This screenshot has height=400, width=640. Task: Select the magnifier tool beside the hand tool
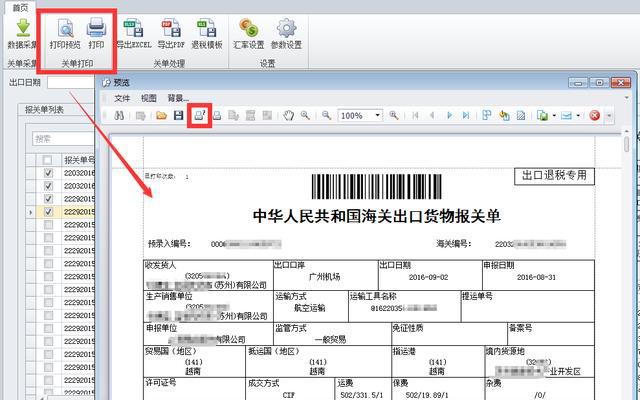pos(305,116)
